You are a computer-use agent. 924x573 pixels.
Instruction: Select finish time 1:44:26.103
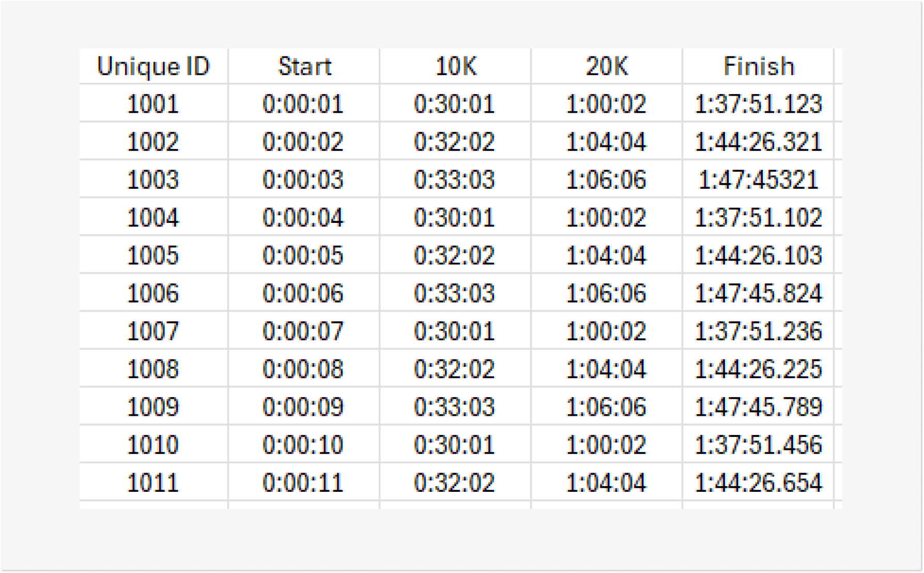point(758,255)
